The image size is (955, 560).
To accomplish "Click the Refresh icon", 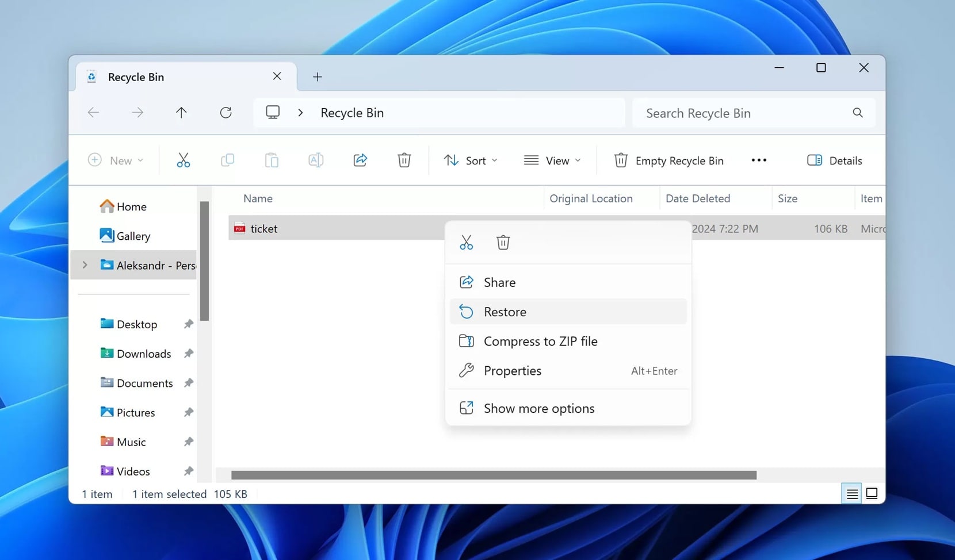I will tap(226, 113).
